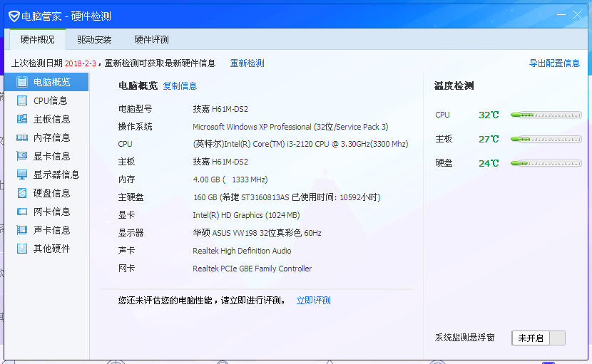The height and width of the screenshot is (364, 592).
Task: Open 硬盘信息 hard disk icon
Action: click(22, 193)
